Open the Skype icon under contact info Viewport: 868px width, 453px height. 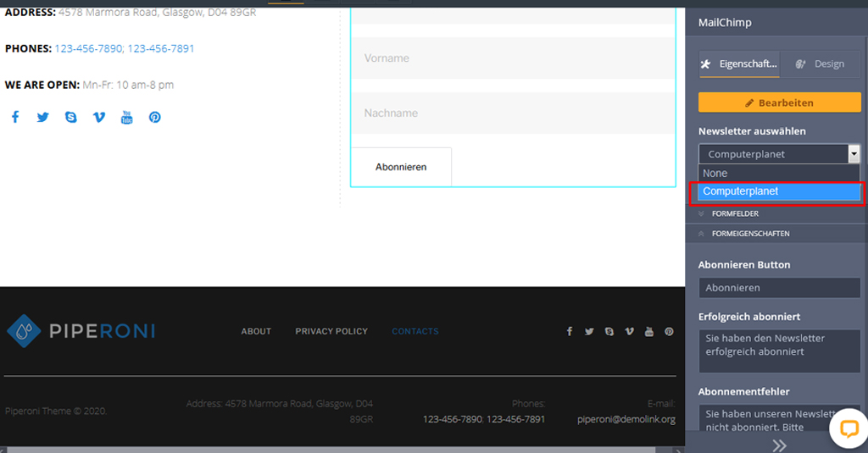tap(71, 117)
